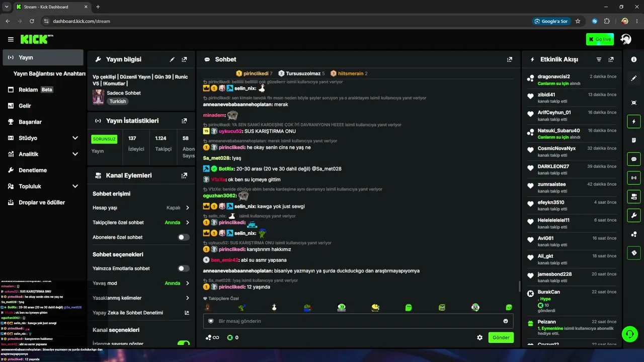Toggle the chat bubble widget icon in the right rail
Image resolution: width=644 pixels, height=362 pixels.
(x=634, y=159)
